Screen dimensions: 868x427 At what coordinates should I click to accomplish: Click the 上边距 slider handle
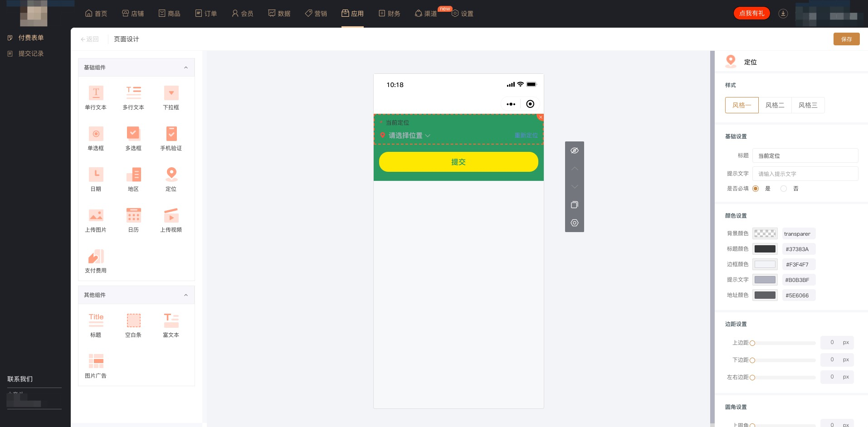(x=752, y=343)
